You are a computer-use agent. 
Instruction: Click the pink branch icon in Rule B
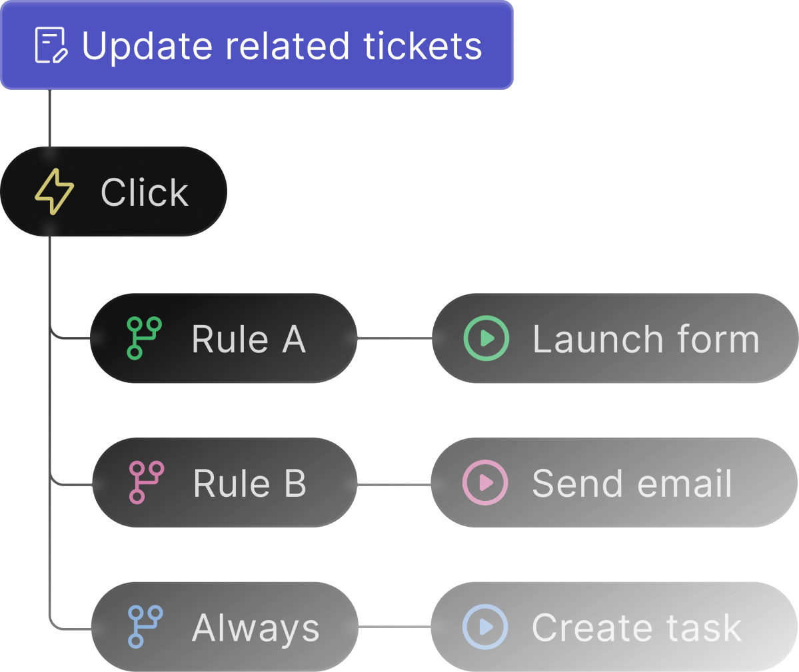pyautogui.click(x=146, y=483)
